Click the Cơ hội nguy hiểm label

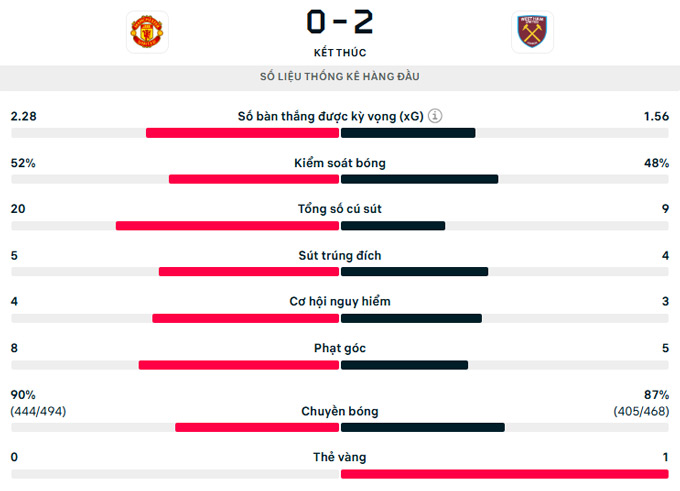(340, 301)
